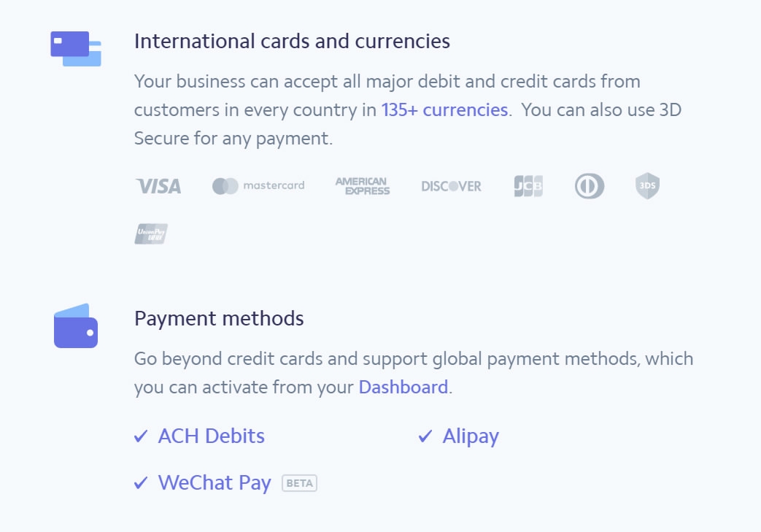Click the Discover card logo

click(x=451, y=186)
